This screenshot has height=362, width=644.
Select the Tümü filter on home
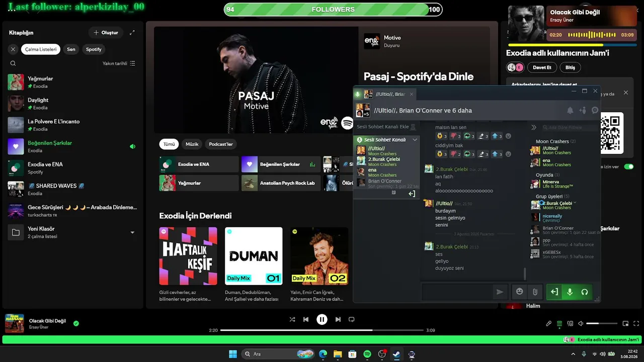(169, 144)
